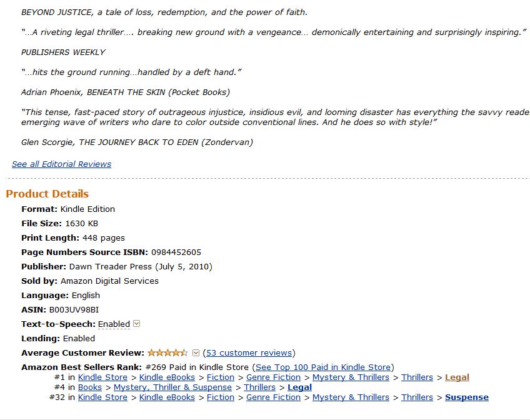
Task: Open the bold Legal category in the #1 rank row
Action: click(457, 377)
